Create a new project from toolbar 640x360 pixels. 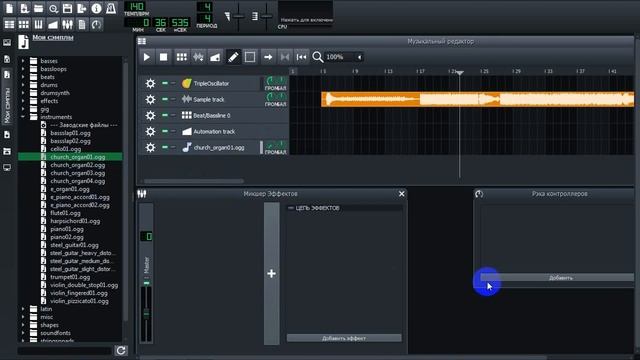coord(9,9)
